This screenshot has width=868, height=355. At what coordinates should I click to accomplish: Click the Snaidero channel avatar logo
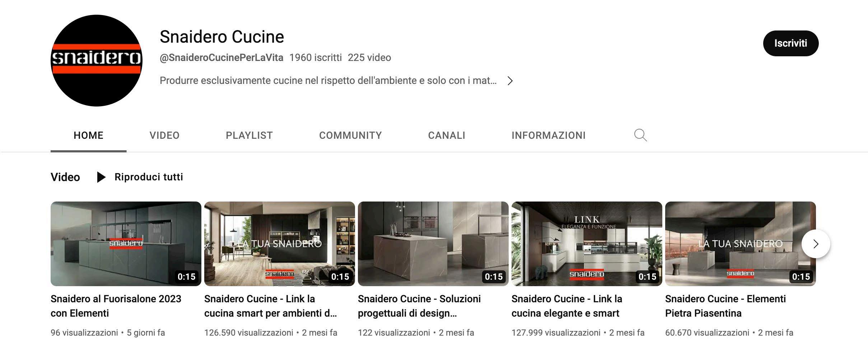point(97,61)
